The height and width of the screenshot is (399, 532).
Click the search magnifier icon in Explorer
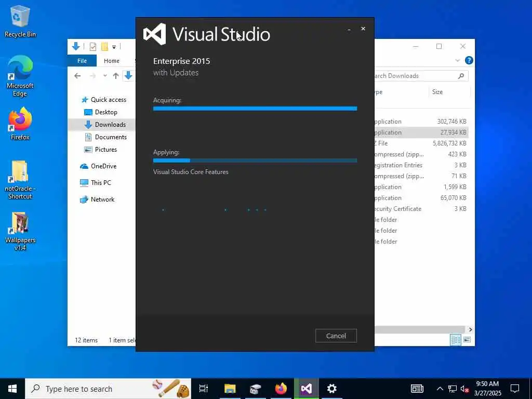coord(461,76)
